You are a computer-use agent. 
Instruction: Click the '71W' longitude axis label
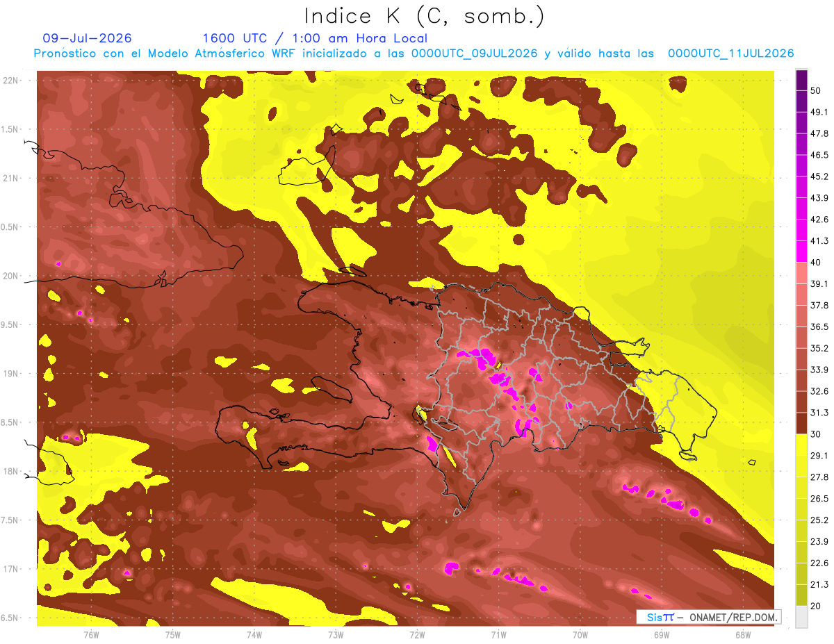[498, 635]
